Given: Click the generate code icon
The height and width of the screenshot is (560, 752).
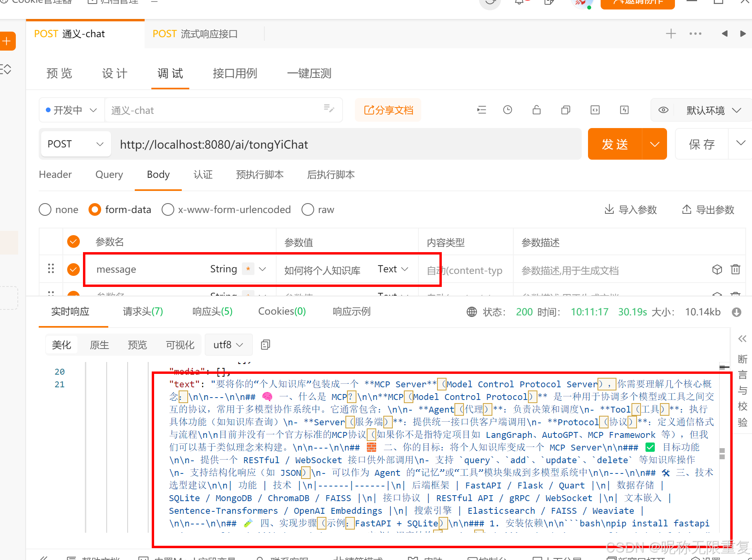Looking at the screenshot, I should (595, 110).
